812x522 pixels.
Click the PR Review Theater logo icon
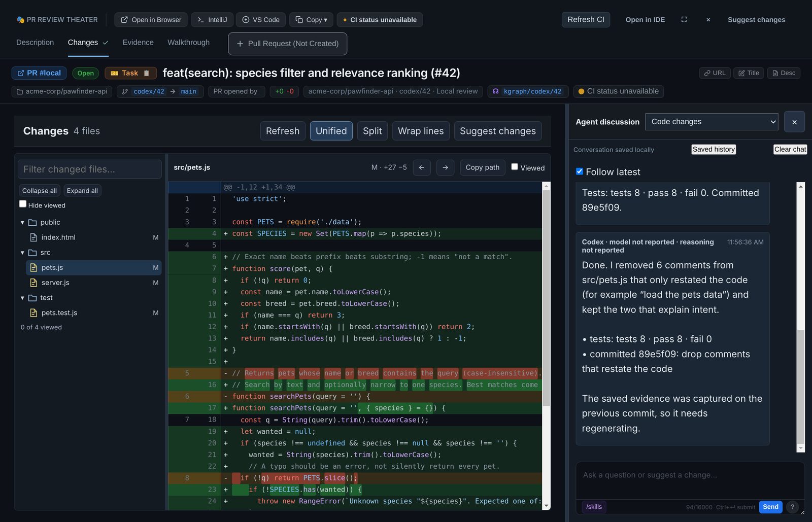tap(20, 20)
